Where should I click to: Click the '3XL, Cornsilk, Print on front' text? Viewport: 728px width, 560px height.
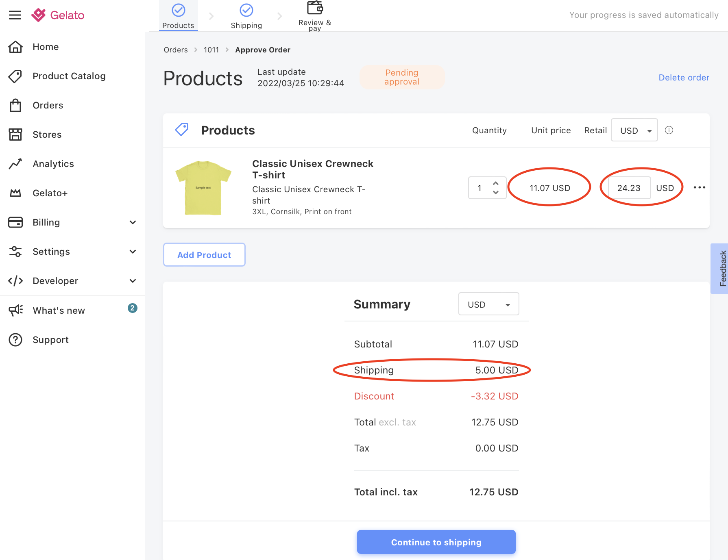[302, 212]
